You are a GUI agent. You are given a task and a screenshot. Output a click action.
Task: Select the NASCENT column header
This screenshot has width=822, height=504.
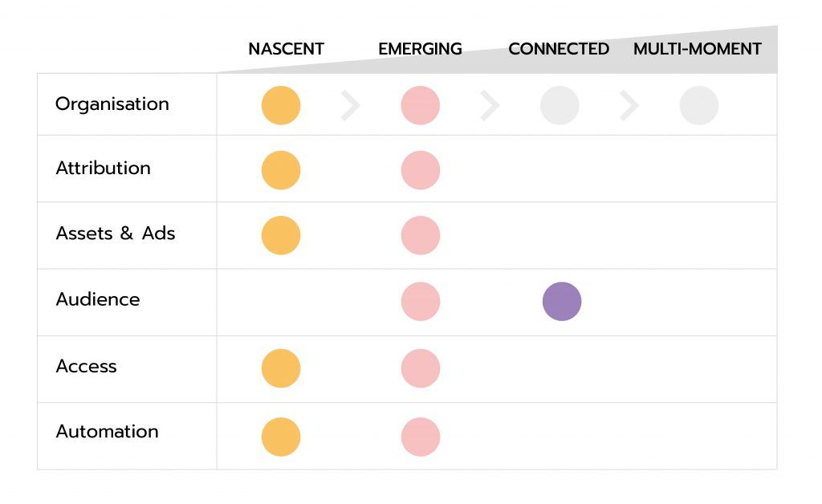coord(286,49)
